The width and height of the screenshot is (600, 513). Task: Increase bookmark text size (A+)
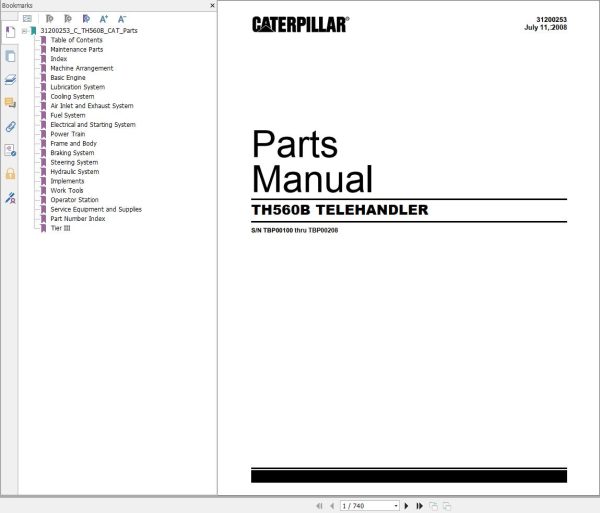point(104,19)
